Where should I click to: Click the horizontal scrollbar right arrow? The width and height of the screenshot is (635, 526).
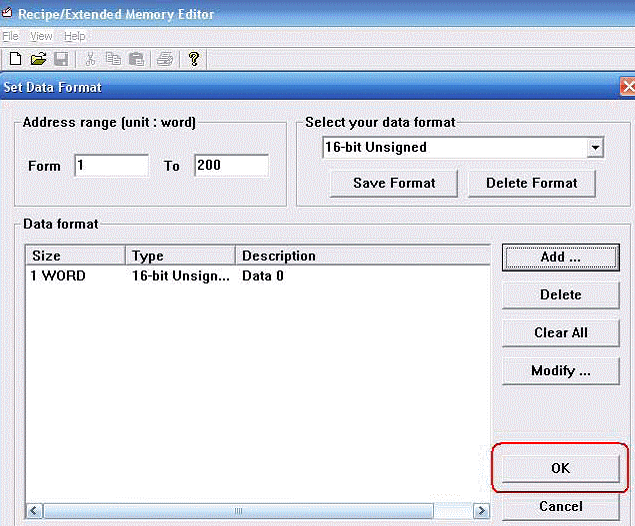point(481,511)
